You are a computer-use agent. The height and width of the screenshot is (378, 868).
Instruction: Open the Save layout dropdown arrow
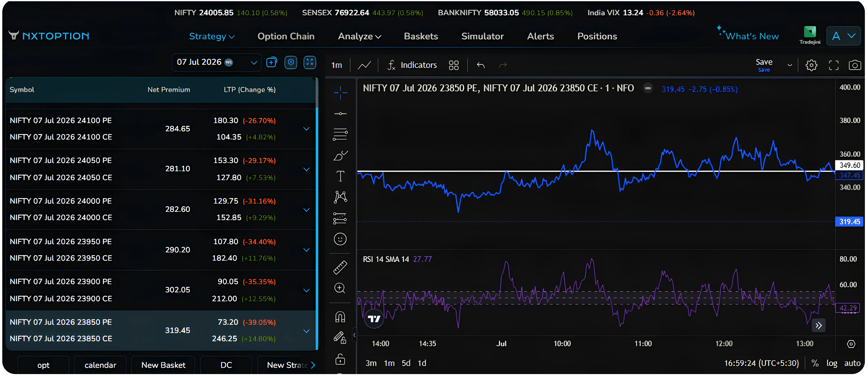(789, 65)
